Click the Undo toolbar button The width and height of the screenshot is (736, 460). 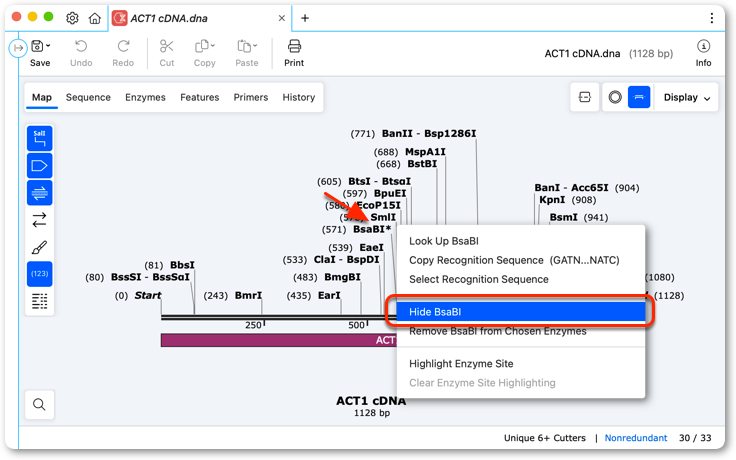pos(81,53)
